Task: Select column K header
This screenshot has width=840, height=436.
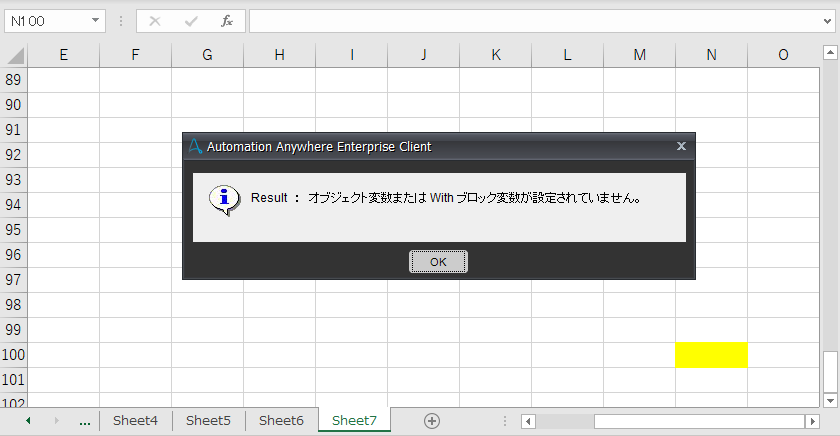Action: [x=496, y=55]
